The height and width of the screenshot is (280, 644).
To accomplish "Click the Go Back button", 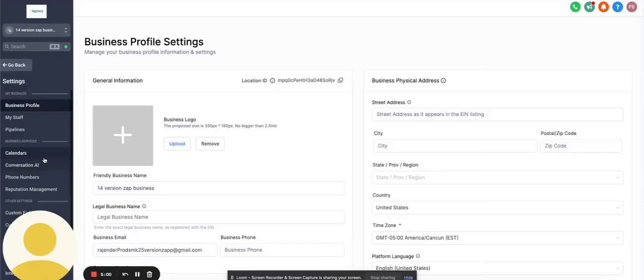I will [x=17, y=65].
